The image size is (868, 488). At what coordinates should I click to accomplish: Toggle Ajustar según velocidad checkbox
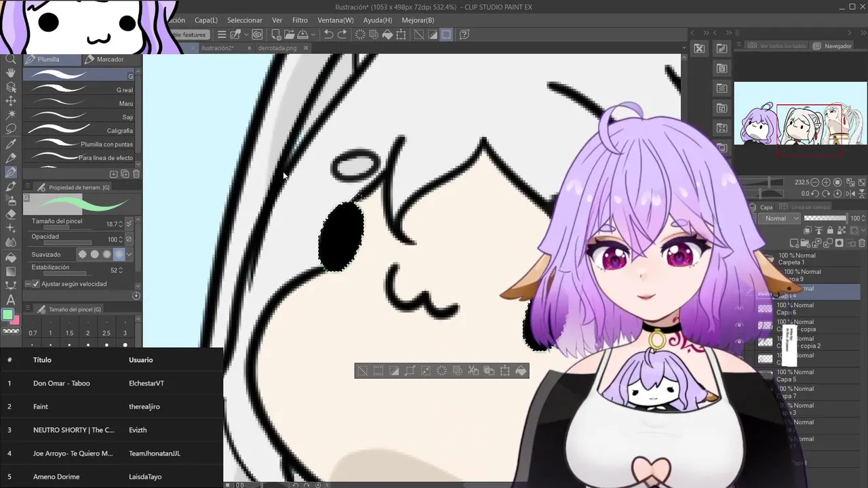[x=37, y=284]
